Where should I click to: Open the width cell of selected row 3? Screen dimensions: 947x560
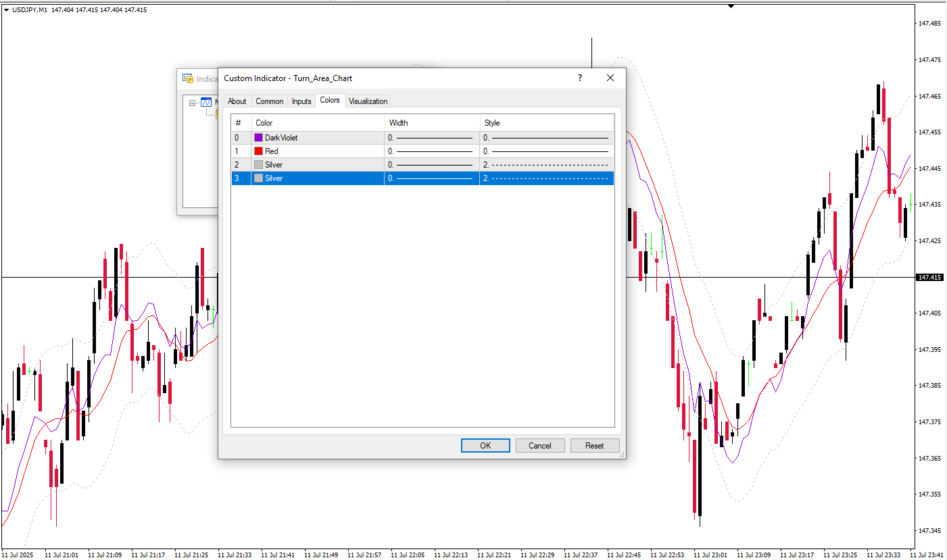pyautogui.click(x=431, y=178)
